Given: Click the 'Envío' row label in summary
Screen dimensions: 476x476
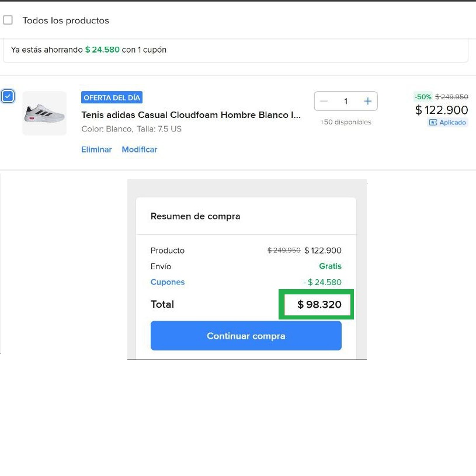Looking at the screenshot, I should click(161, 266).
